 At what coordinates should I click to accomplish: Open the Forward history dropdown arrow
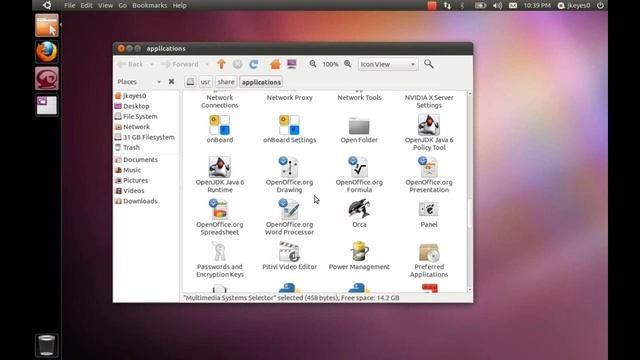coord(207,64)
